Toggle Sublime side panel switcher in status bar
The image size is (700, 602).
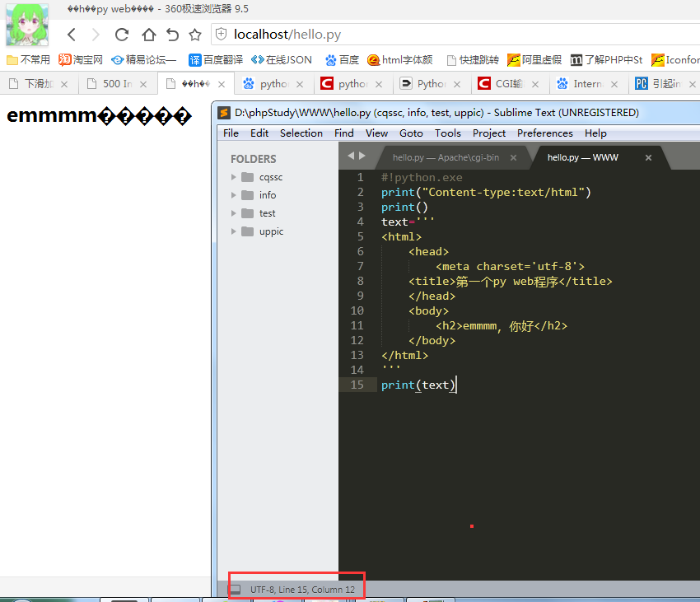236,590
